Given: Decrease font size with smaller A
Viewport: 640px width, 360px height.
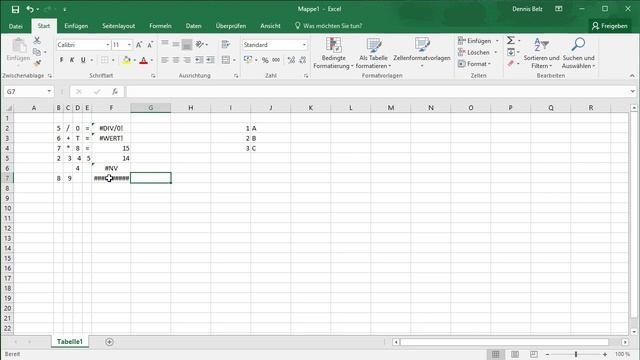Looking at the screenshot, I should pyautogui.click(x=150, y=44).
